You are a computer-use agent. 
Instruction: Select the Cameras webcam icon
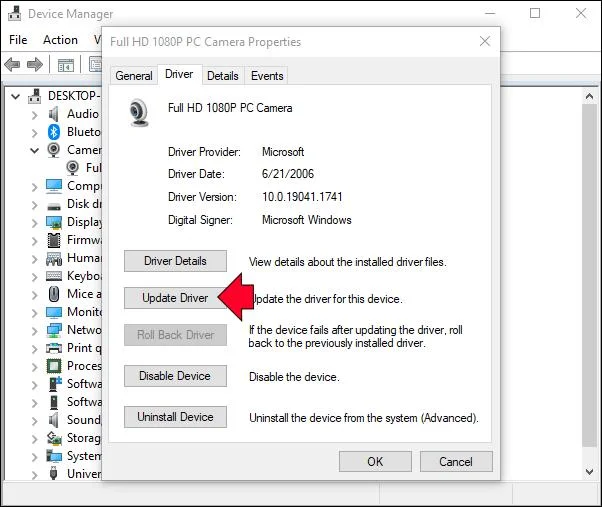[53, 150]
